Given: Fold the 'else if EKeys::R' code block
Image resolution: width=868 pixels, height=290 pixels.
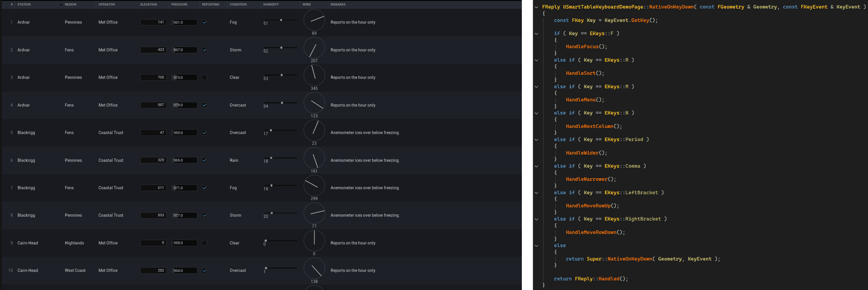Looking at the screenshot, I should 537,60.
